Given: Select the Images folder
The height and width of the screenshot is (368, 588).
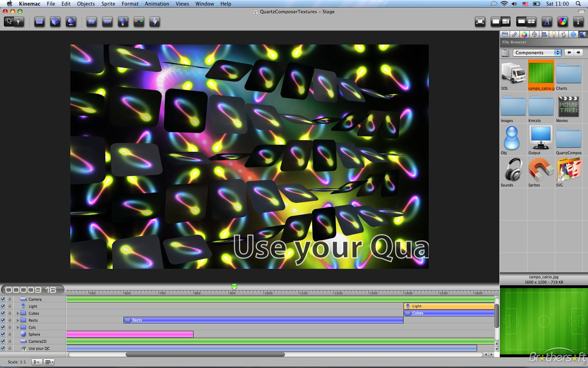Looking at the screenshot, I should point(513,108).
